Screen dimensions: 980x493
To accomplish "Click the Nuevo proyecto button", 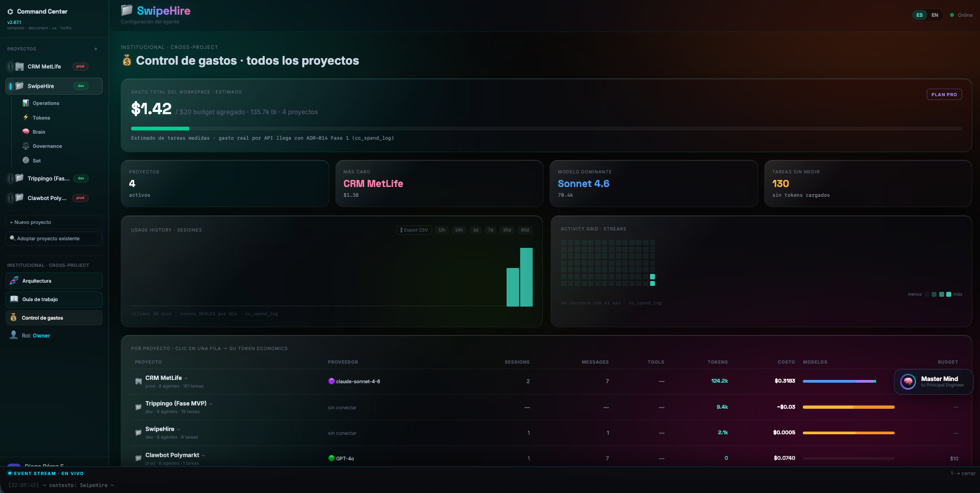I will pos(54,222).
